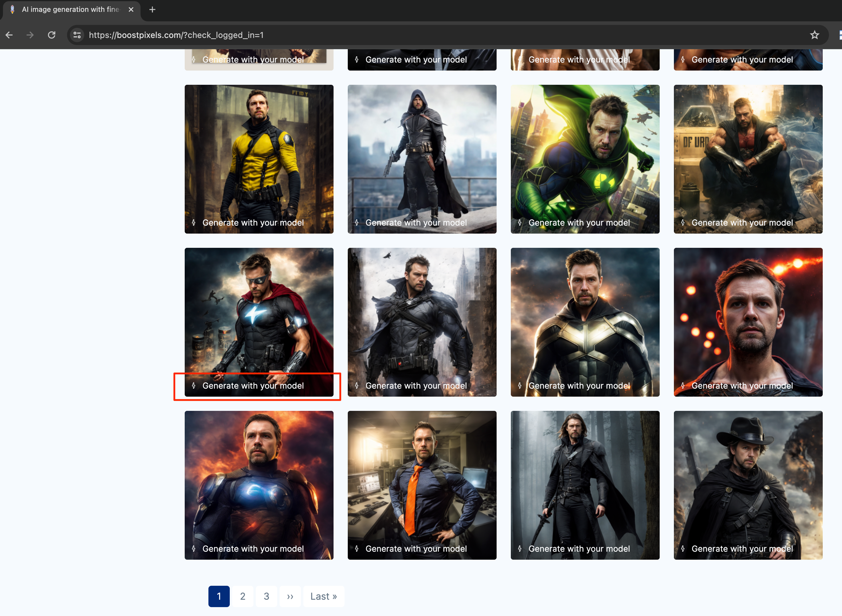Click the browser forward arrow icon
842x616 pixels.
tap(30, 35)
